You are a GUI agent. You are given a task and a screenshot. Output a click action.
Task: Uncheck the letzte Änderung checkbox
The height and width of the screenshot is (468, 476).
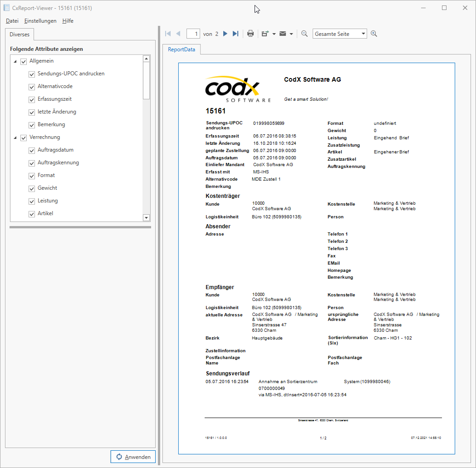(32, 113)
